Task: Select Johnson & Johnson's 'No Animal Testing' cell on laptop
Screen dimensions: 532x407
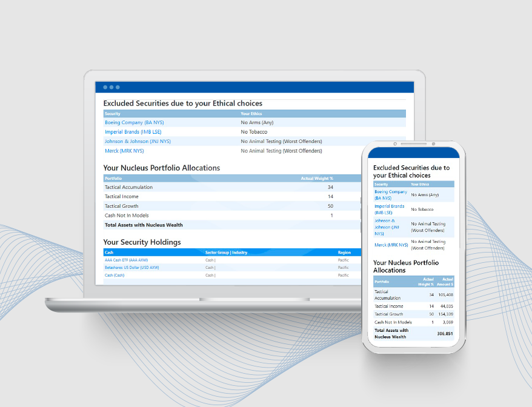Action: 281,142
